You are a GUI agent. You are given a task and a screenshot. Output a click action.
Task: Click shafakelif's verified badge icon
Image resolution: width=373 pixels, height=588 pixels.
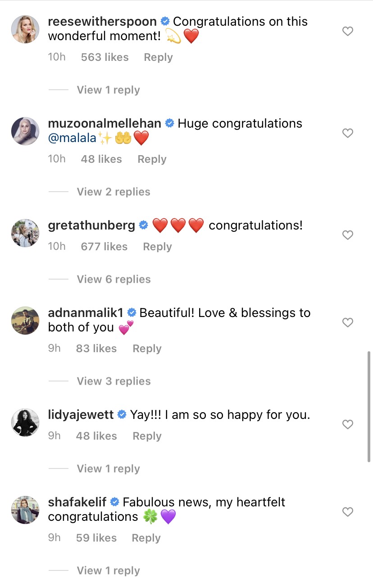tap(115, 502)
